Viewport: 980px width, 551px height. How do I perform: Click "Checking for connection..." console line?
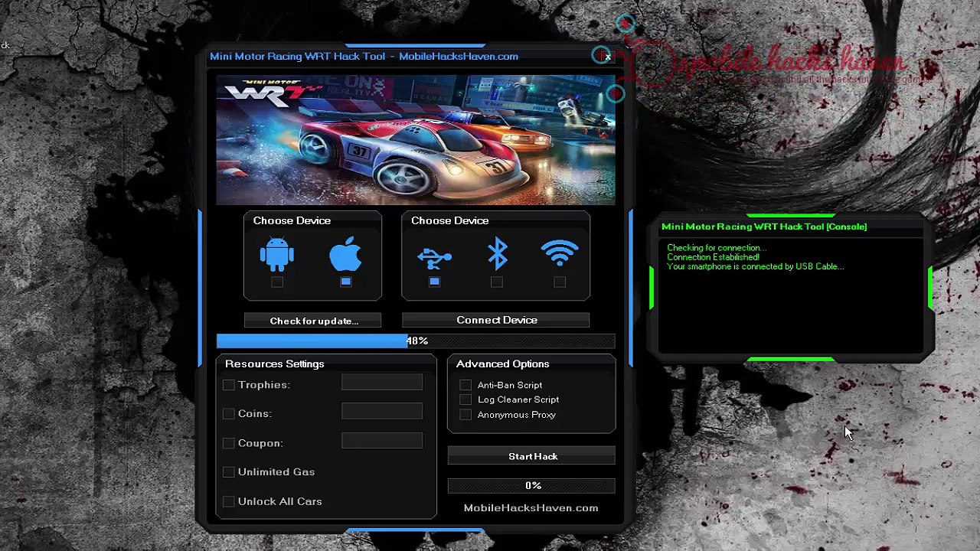[716, 248]
